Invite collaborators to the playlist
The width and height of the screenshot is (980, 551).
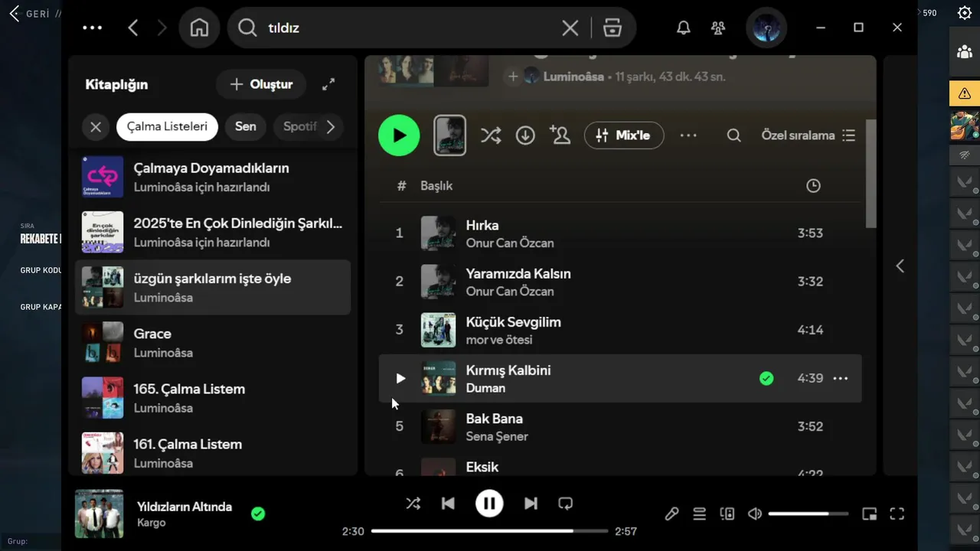coord(560,135)
